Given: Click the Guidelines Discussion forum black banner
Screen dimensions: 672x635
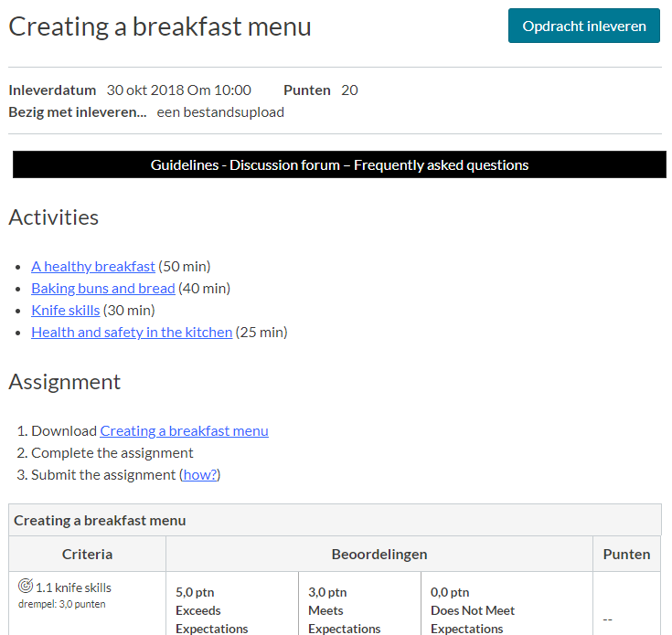Looking at the screenshot, I should (339, 164).
